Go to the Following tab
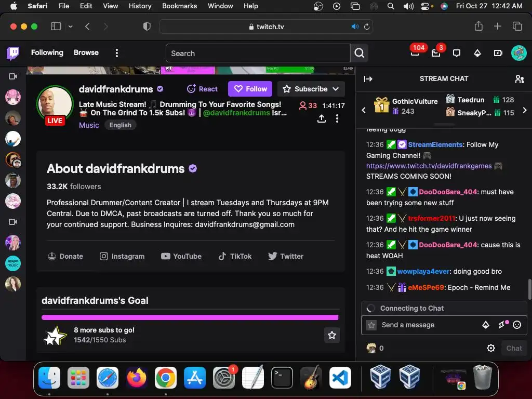This screenshot has width=532, height=399. pyautogui.click(x=47, y=52)
